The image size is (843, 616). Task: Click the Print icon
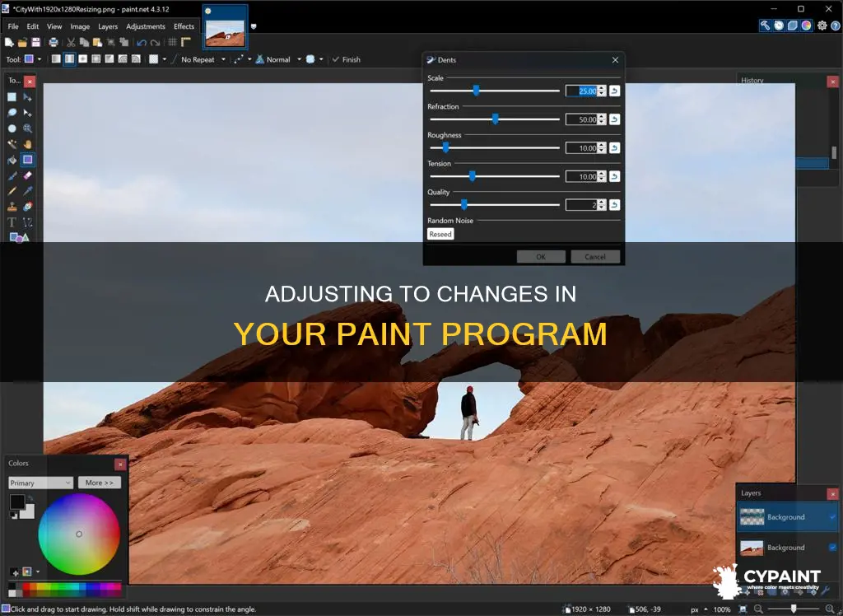point(54,42)
